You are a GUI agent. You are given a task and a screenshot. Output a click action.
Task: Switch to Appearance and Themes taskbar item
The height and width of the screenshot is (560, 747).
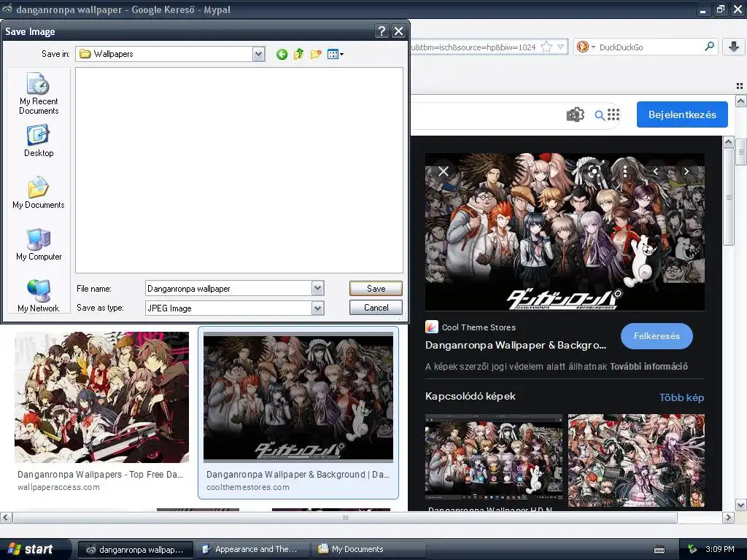coord(251,549)
